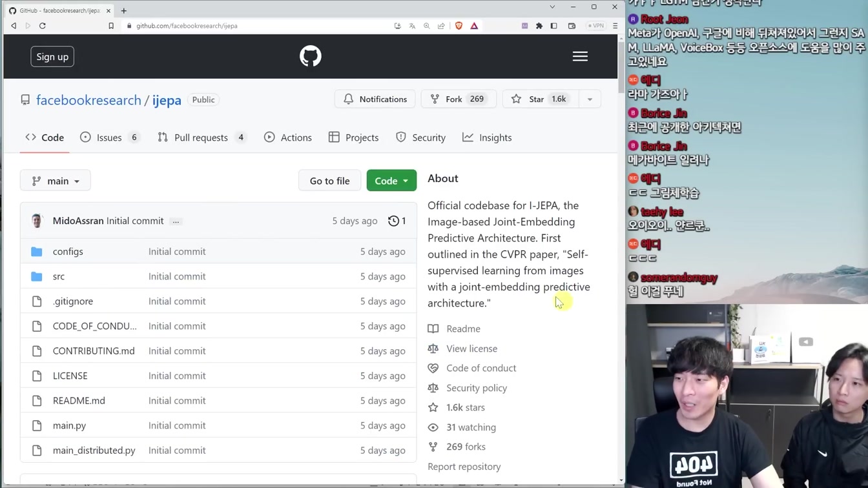This screenshot has width=868, height=488.
Task: Open the 31 watching link
Action: (471, 427)
